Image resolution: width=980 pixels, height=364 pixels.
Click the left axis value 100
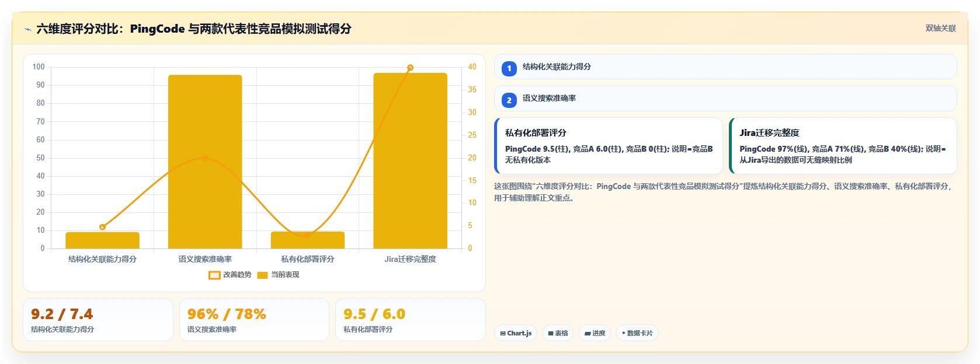pos(39,67)
